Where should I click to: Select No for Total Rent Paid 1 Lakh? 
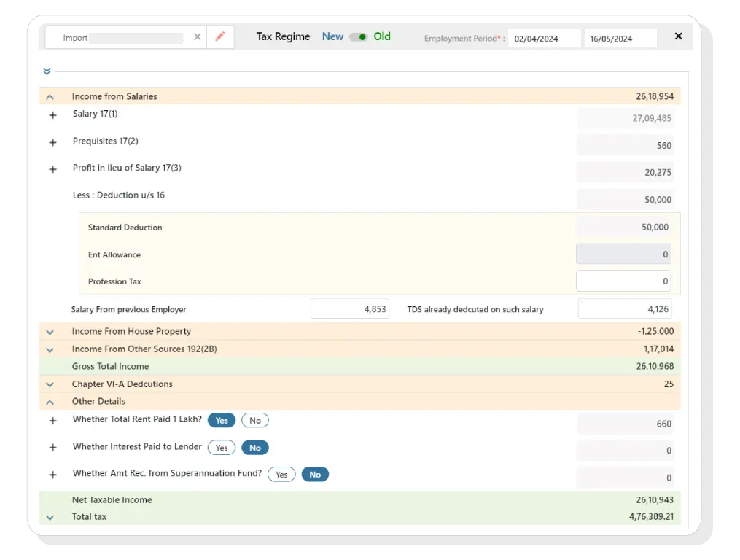coord(254,420)
